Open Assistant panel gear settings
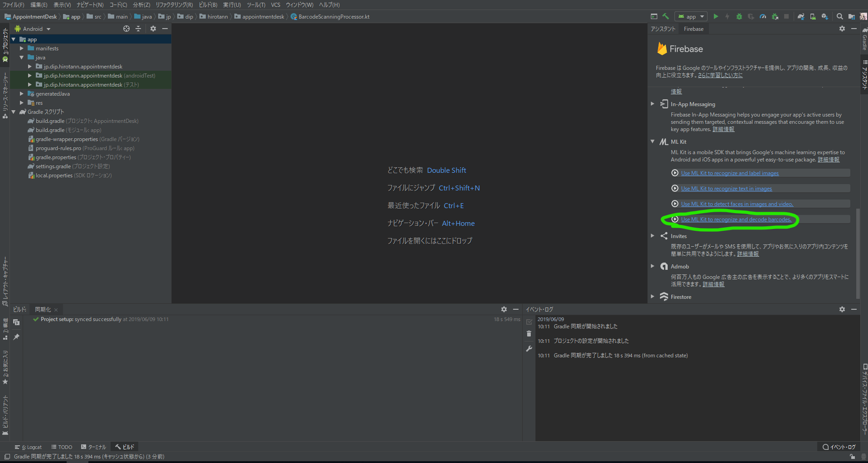 [842, 29]
